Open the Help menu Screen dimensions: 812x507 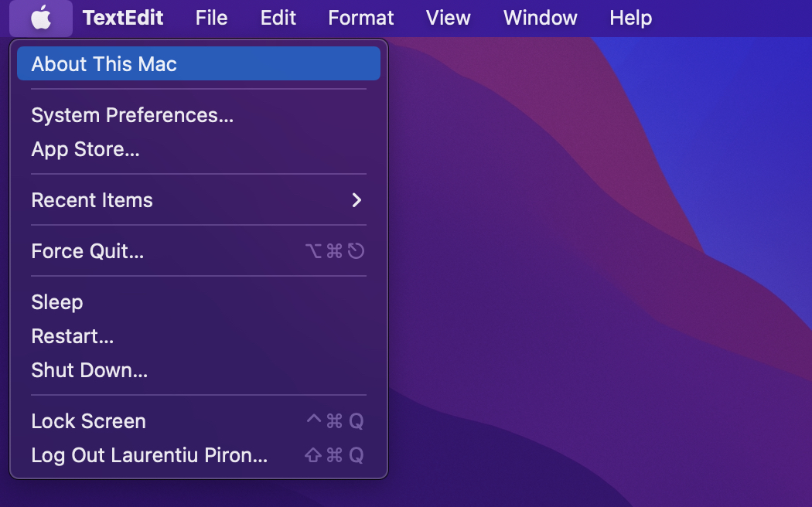click(x=630, y=18)
